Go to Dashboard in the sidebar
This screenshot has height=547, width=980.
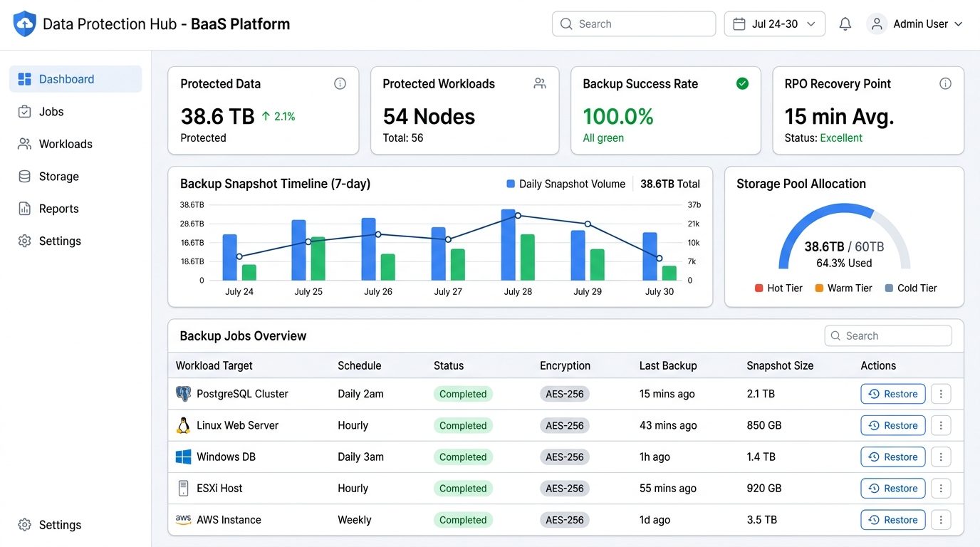click(75, 79)
